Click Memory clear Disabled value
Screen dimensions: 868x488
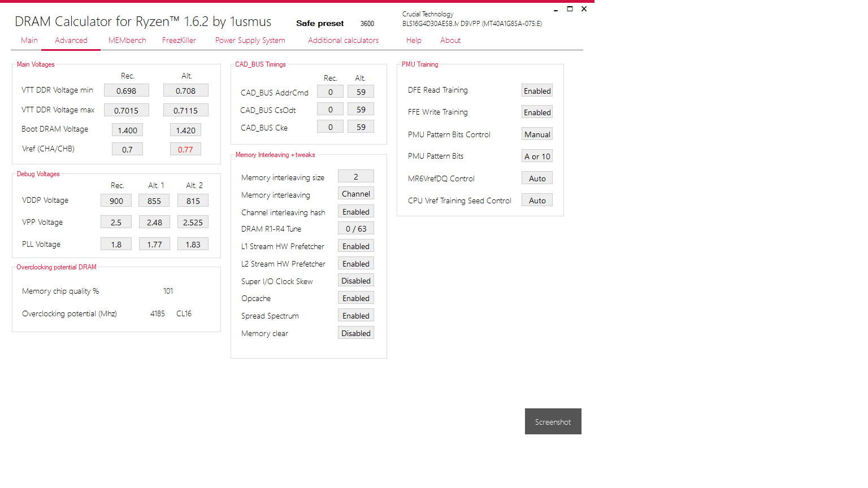click(x=356, y=333)
